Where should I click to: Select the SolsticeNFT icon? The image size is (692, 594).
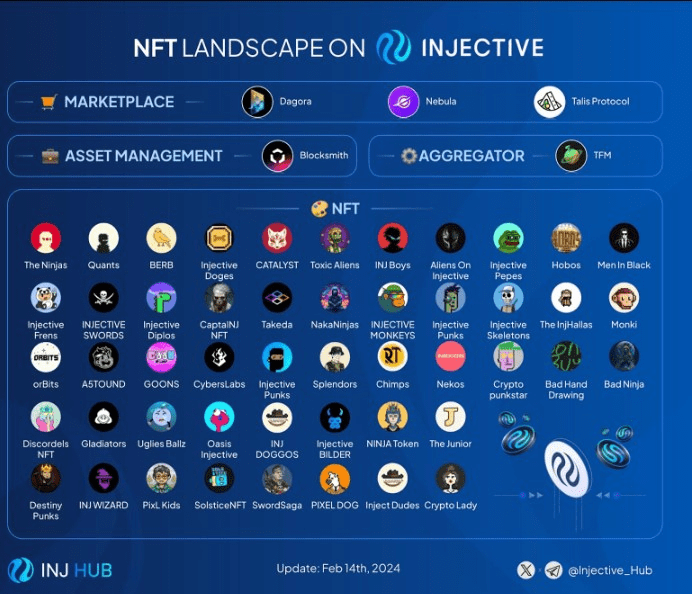[219, 479]
